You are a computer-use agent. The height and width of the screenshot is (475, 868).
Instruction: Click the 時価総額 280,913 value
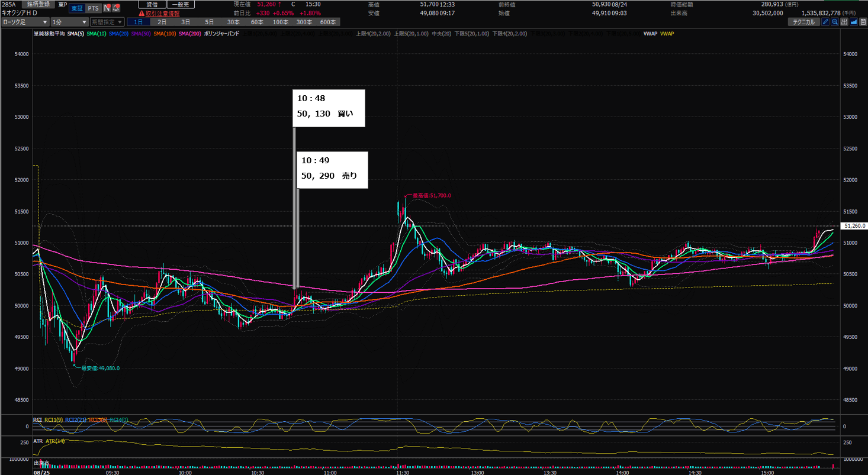[x=771, y=4]
